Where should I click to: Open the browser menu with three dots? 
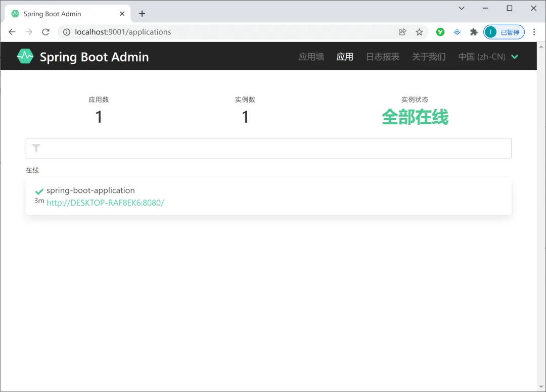click(535, 32)
